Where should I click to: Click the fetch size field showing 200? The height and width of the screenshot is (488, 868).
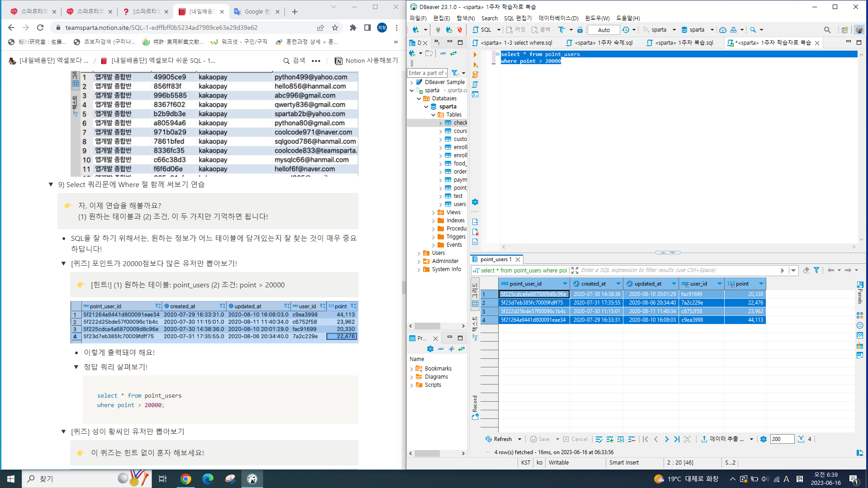782,439
